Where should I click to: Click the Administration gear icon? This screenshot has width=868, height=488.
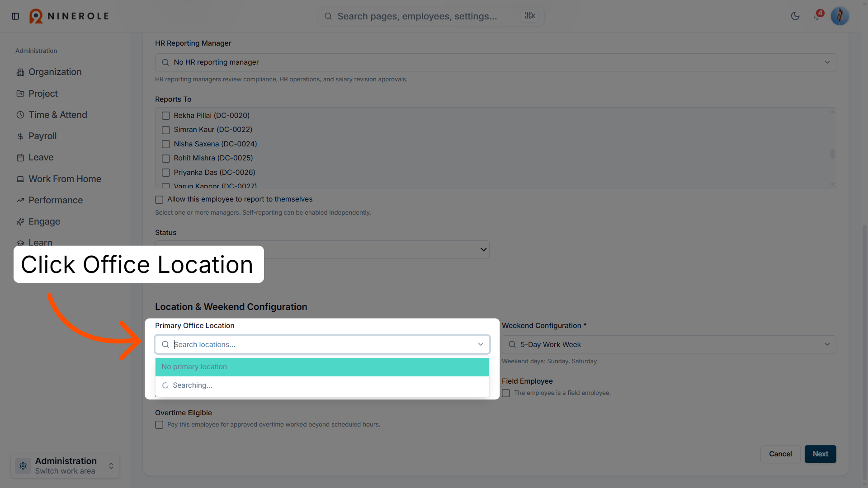point(23,466)
